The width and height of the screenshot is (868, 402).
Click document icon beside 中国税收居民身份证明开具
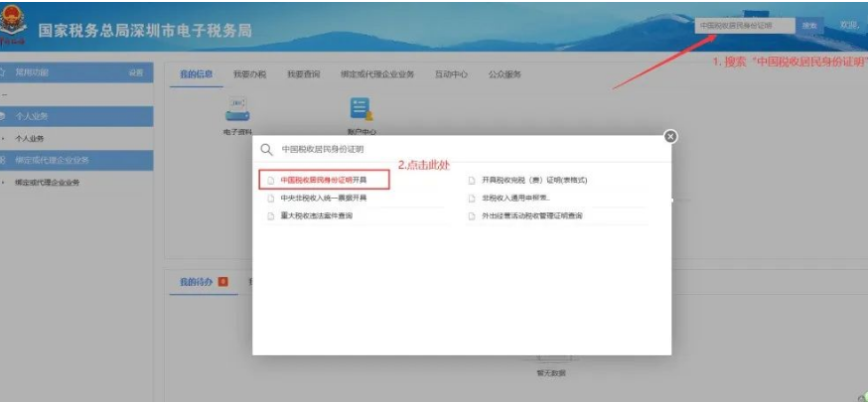[271, 181]
